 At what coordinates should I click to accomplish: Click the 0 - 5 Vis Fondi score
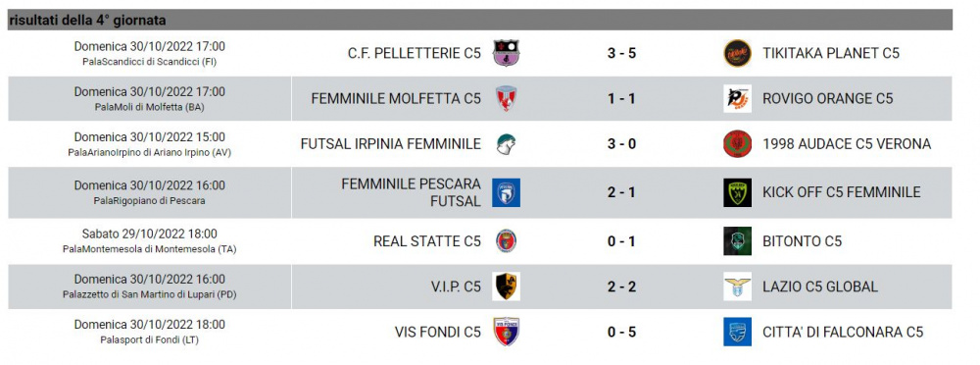click(621, 332)
